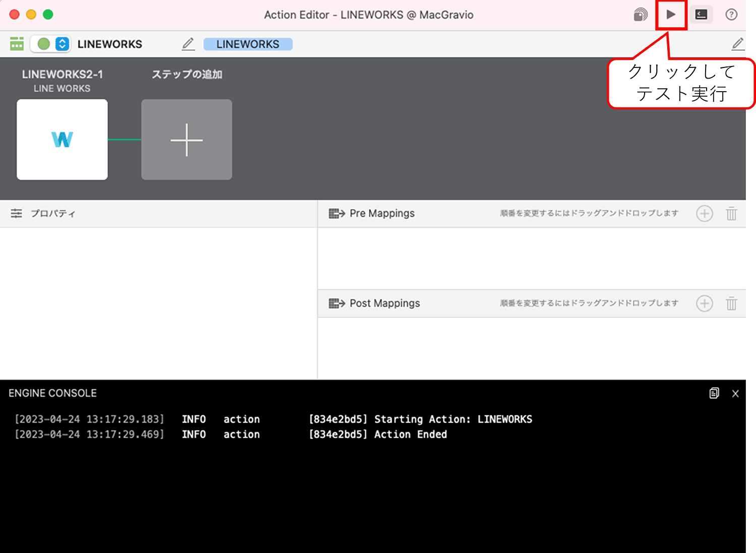Run the action test with play button

(x=671, y=15)
